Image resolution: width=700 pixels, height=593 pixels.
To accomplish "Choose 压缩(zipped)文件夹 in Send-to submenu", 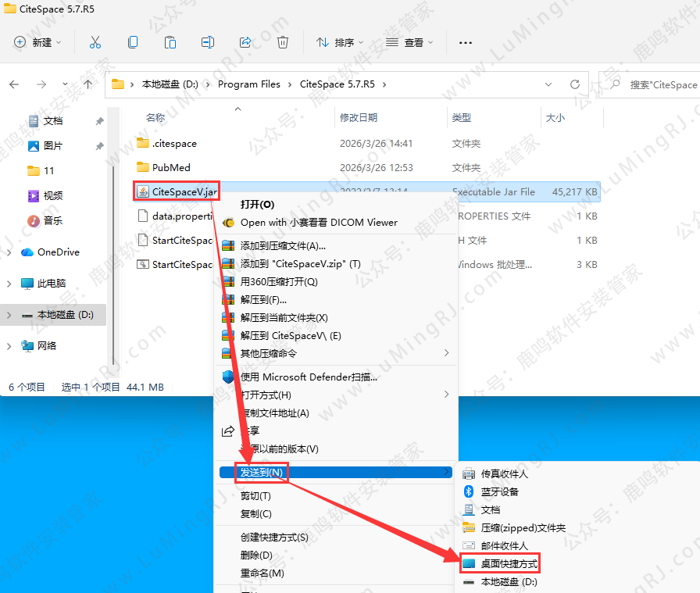I will pyautogui.click(x=523, y=528).
